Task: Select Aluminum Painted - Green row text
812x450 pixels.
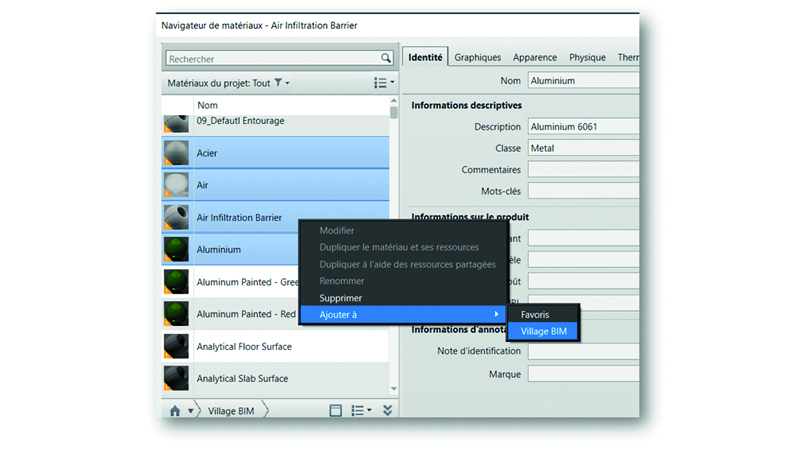Action: tap(247, 282)
